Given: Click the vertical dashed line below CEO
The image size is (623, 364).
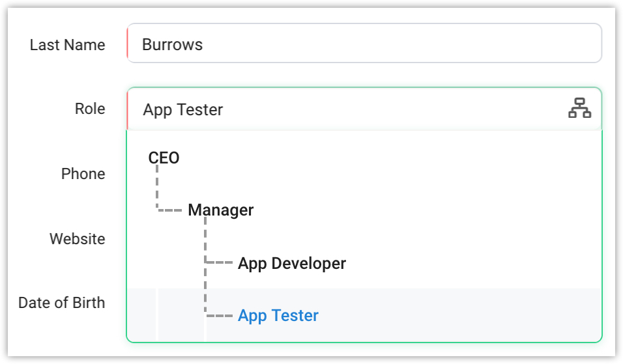Looking at the screenshot, I should tap(157, 186).
